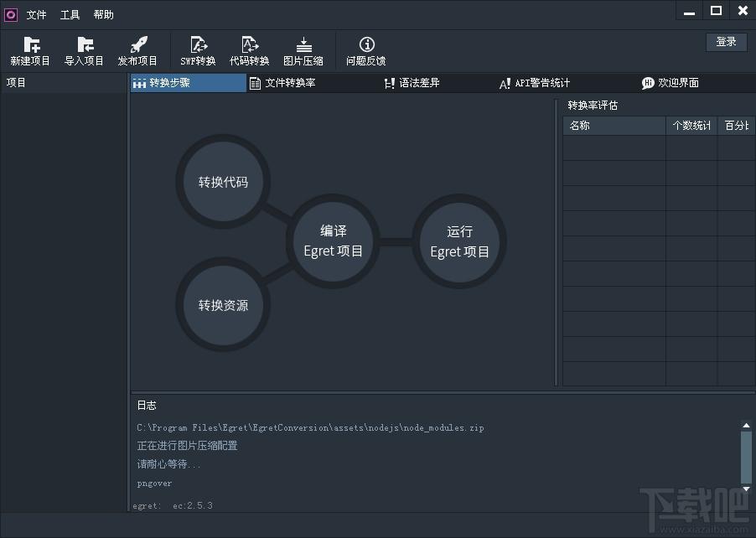Image resolution: width=756 pixels, height=538 pixels.
Task: Close the application window
Action: [743, 11]
